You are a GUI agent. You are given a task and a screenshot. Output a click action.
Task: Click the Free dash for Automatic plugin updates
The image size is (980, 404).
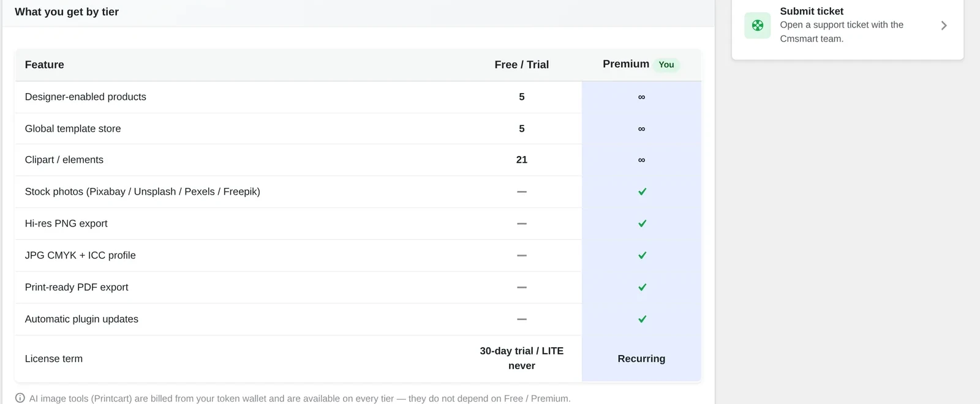522,319
